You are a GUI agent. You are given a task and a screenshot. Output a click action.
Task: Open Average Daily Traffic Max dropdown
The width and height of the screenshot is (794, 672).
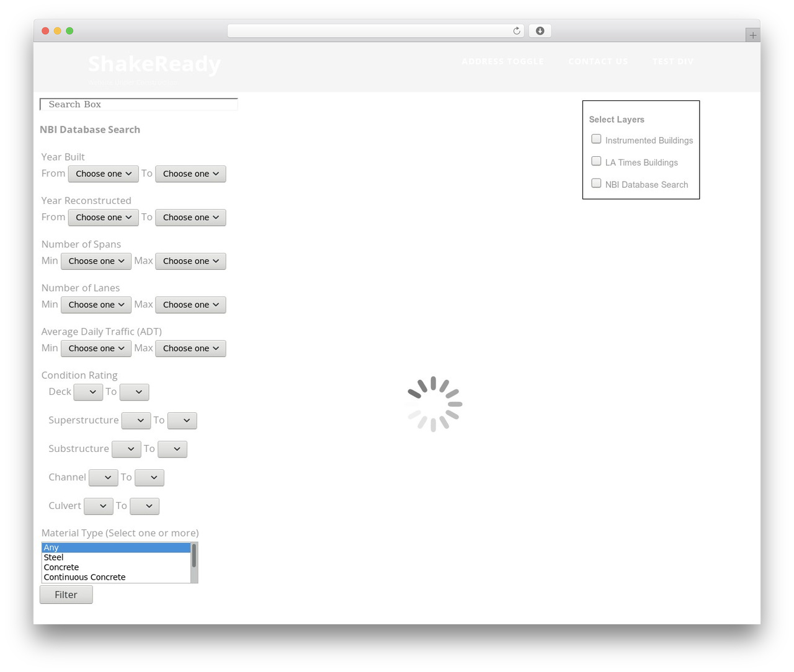point(190,348)
